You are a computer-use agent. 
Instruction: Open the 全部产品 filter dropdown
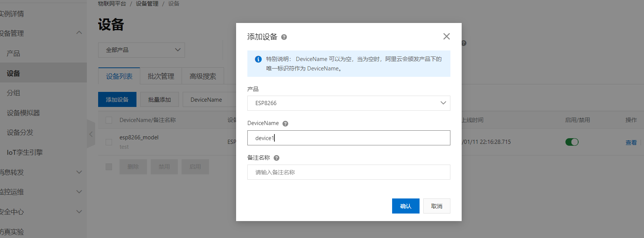tap(141, 50)
